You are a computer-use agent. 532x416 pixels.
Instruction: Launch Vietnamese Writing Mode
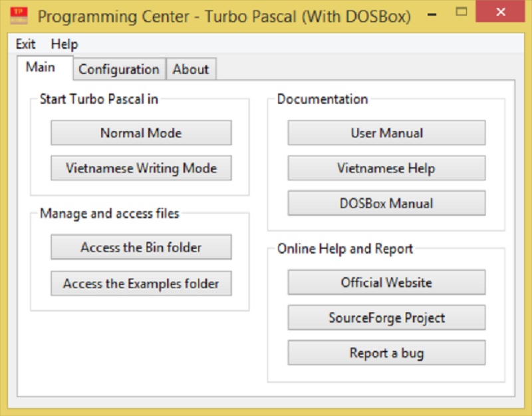point(141,168)
